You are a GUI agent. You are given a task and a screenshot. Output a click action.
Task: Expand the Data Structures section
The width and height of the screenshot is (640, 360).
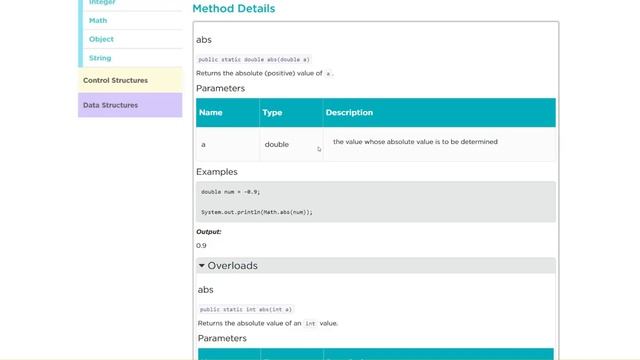130,105
